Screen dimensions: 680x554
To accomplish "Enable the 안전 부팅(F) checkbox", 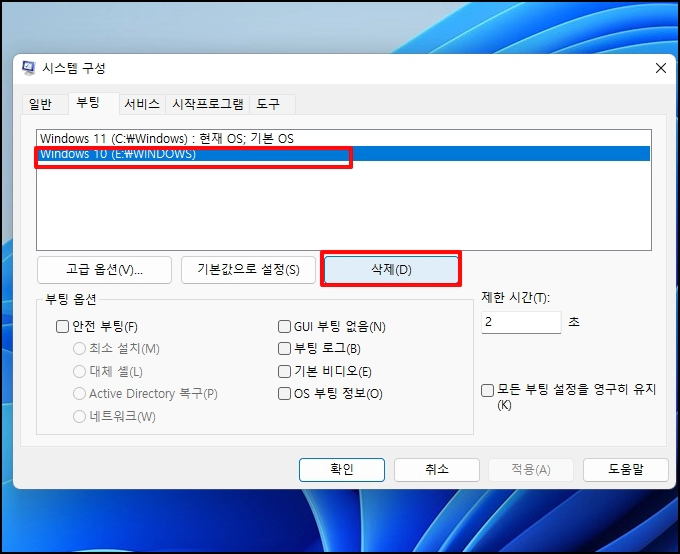I will click(62, 326).
